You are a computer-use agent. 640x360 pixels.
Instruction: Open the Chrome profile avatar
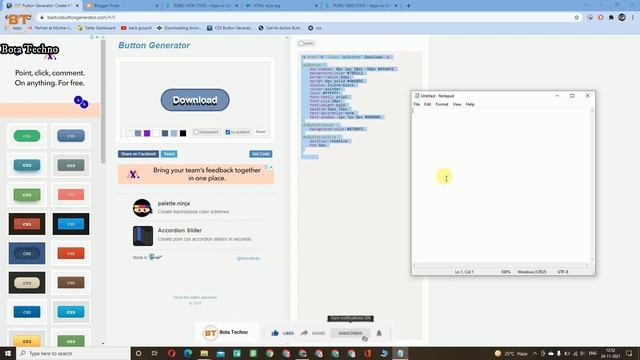pos(622,18)
